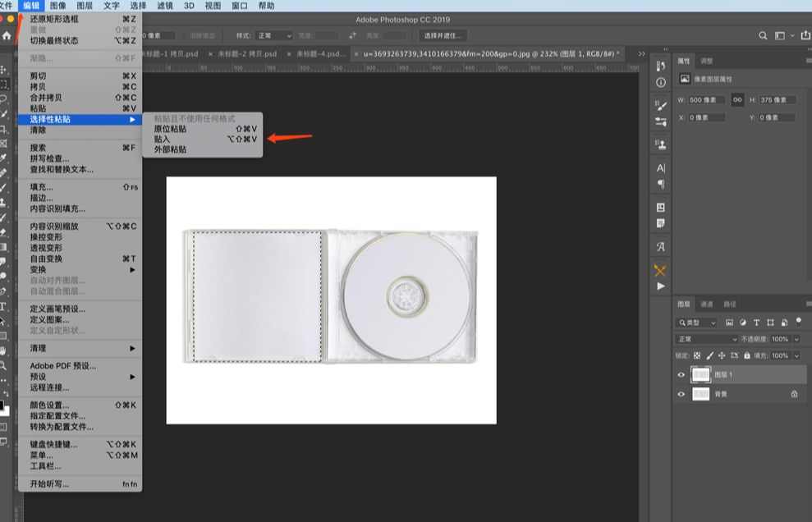
Task: Open the Properties panel info icon
Action: [661, 81]
